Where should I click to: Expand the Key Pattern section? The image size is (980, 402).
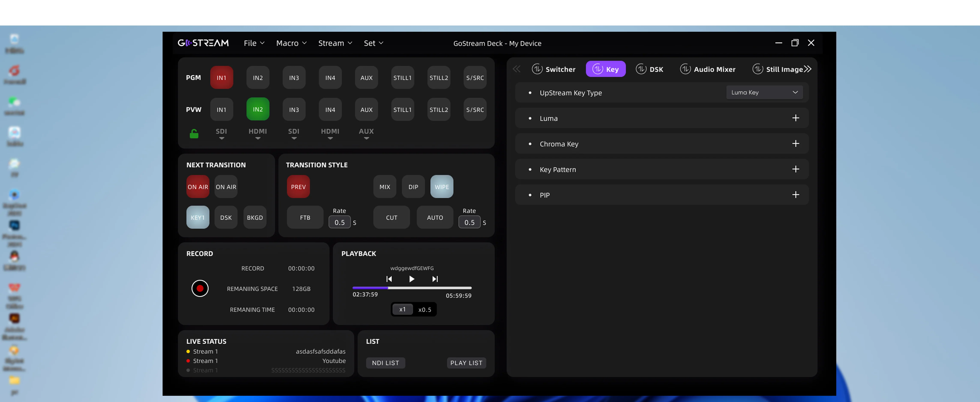click(796, 169)
